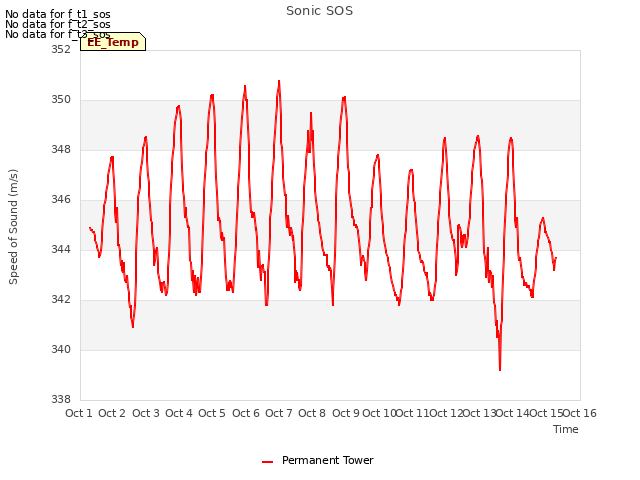Image resolution: width=640 pixels, height=480 pixels.
Task: Click the Oct 7 x-axis tick label
Action: click(x=279, y=413)
